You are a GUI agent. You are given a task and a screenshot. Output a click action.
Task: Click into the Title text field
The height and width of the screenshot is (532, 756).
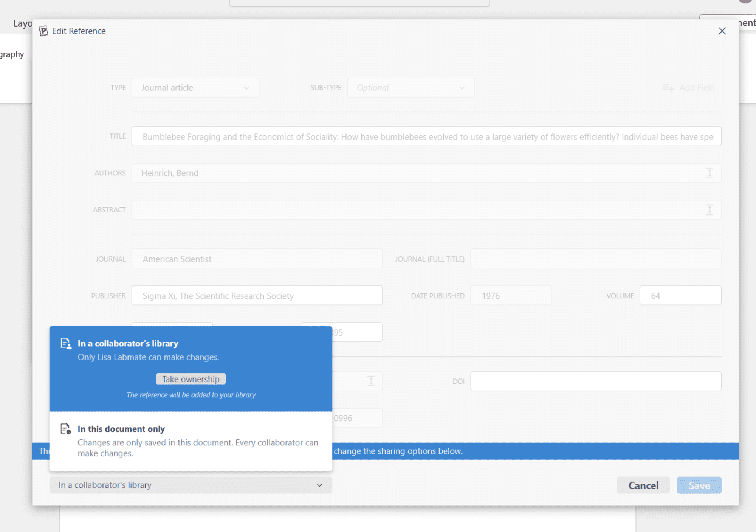426,136
